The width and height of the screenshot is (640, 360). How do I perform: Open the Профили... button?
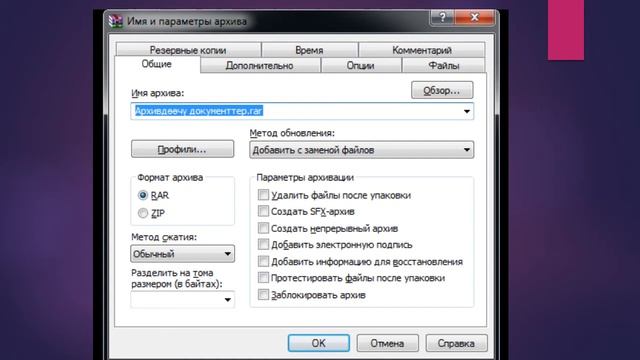182,149
